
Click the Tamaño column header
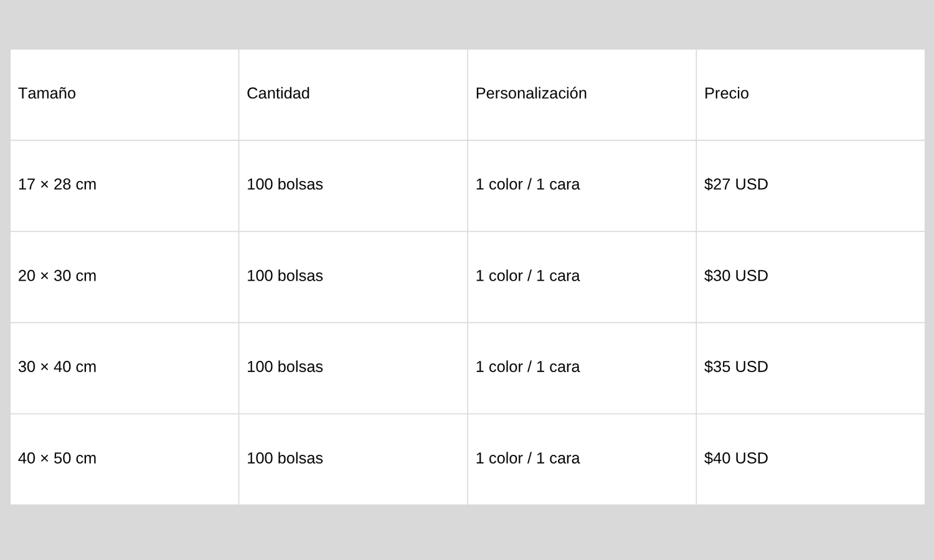point(125,95)
